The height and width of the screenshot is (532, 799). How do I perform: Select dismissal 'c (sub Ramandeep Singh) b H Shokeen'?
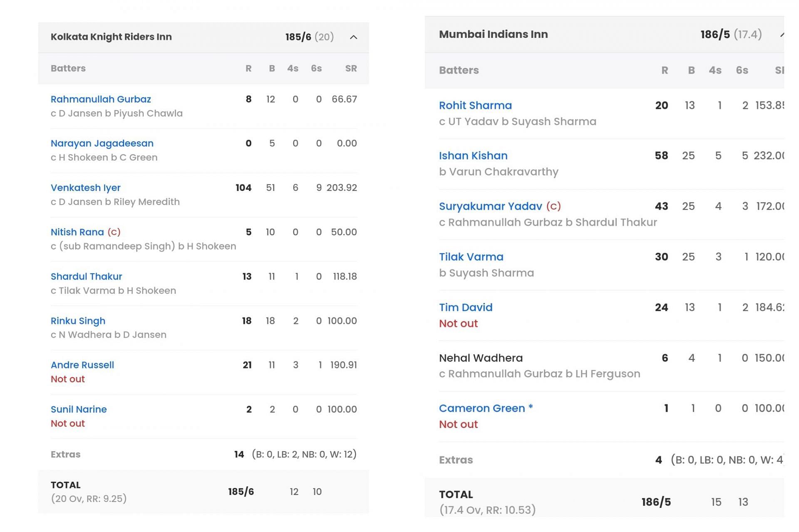[x=143, y=246]
